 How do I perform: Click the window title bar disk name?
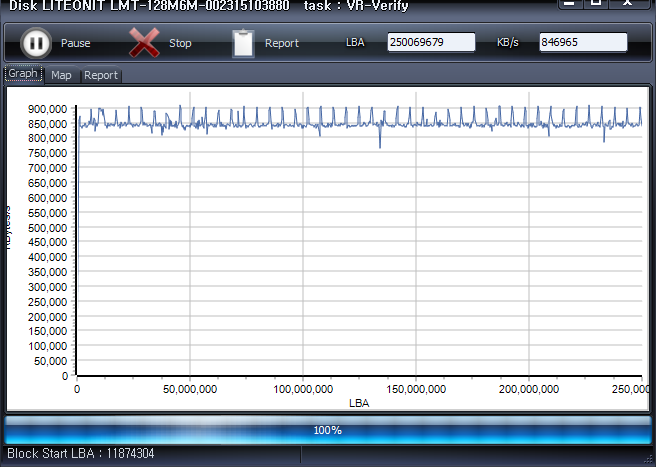click(x=150, y=6)
